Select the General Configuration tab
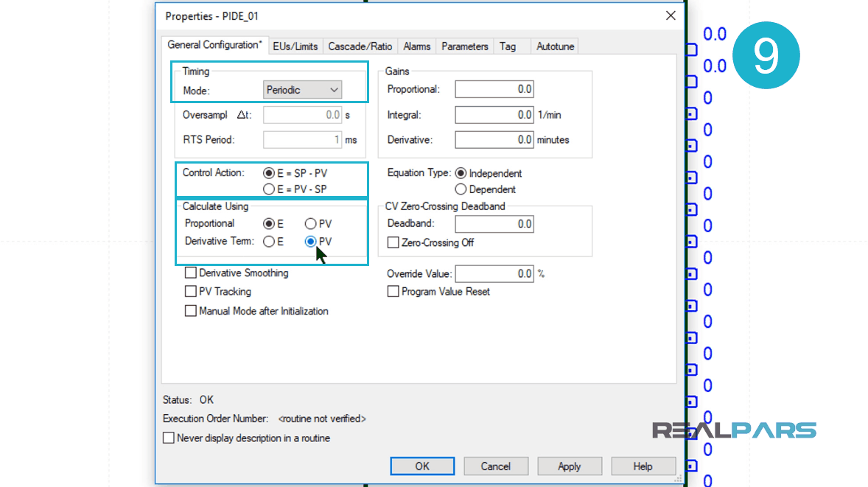The width and height of the screenshot is (868, 487). [214, 45]
